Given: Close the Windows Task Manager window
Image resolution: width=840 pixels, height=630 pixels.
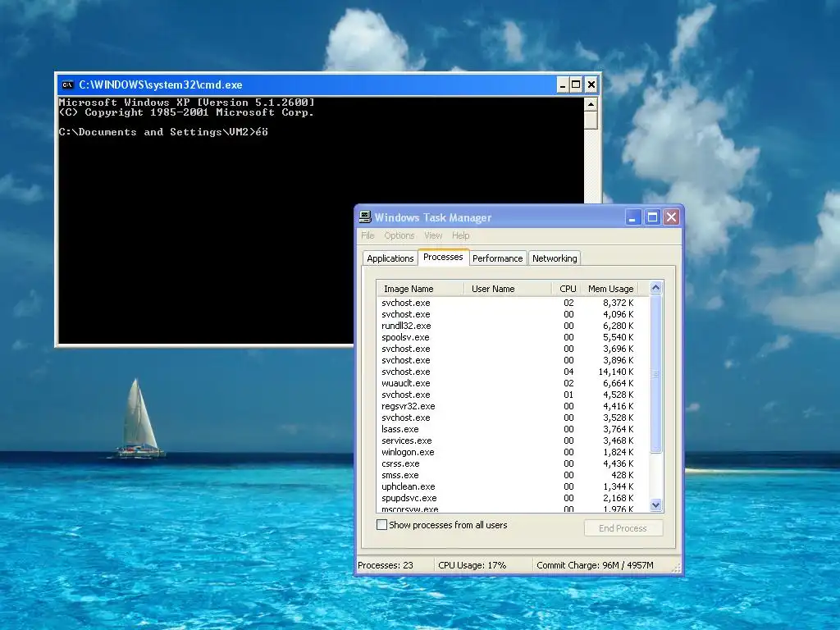Looking at the screenshot, I should click(671, 217).
